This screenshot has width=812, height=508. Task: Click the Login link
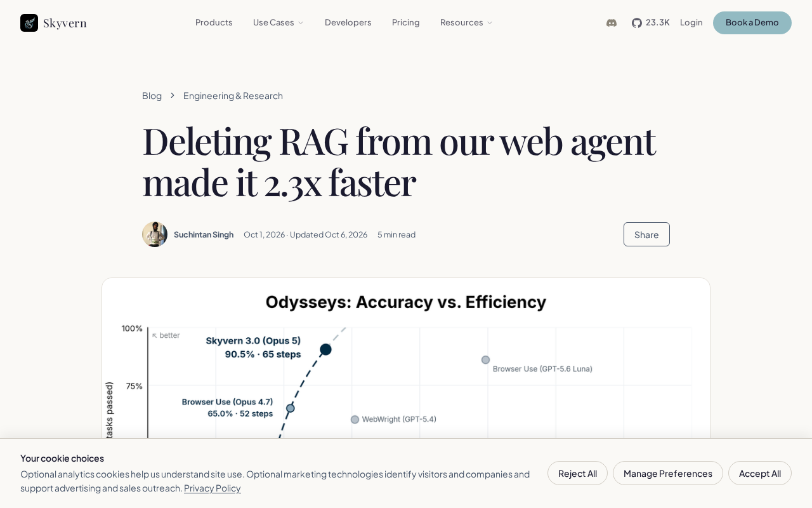click(691, 22)
